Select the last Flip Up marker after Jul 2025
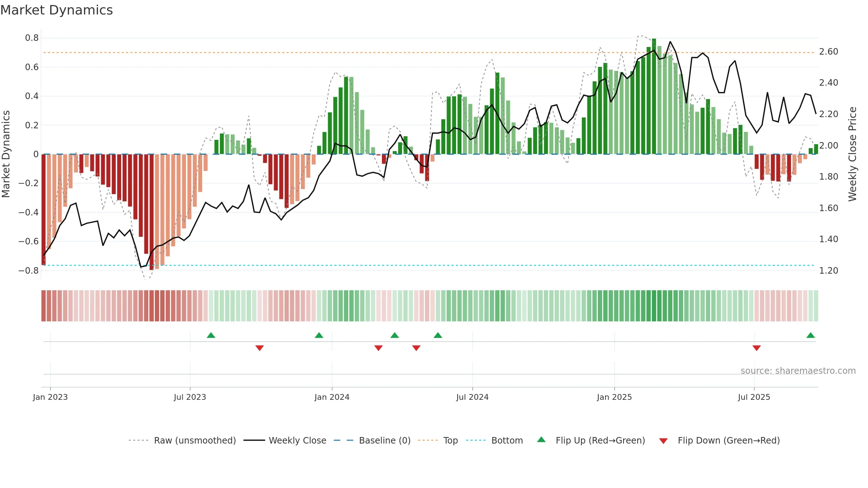 pos(810,335)
